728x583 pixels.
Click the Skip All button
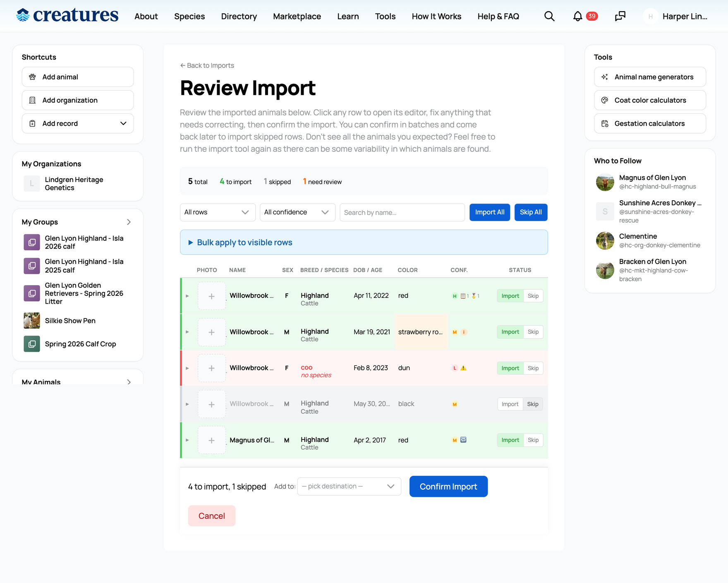pyautogui.click(x=531, y=212)
